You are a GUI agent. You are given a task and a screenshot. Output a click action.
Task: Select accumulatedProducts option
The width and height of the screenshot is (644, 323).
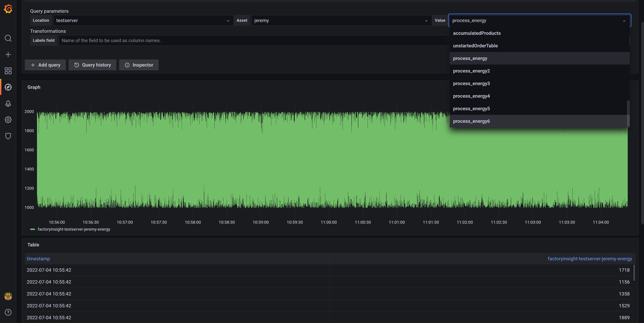(477, 33)
